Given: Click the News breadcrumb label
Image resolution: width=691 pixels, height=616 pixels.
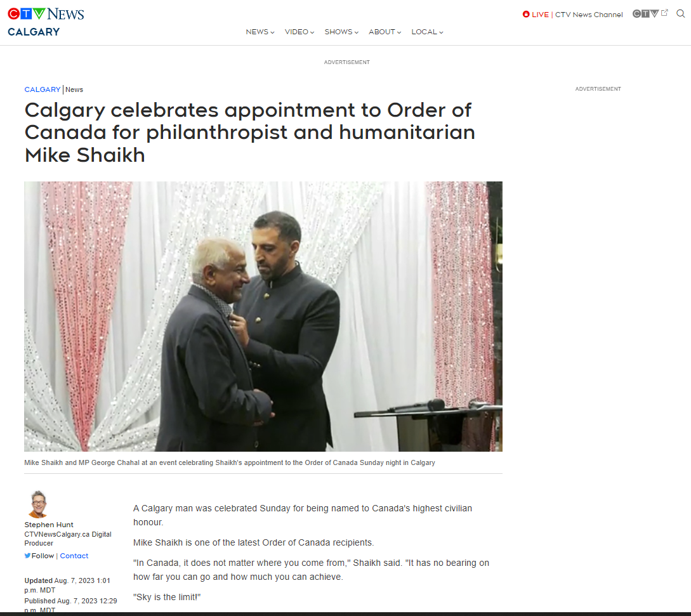Looking at the screenshot, I should click(74, 89).
